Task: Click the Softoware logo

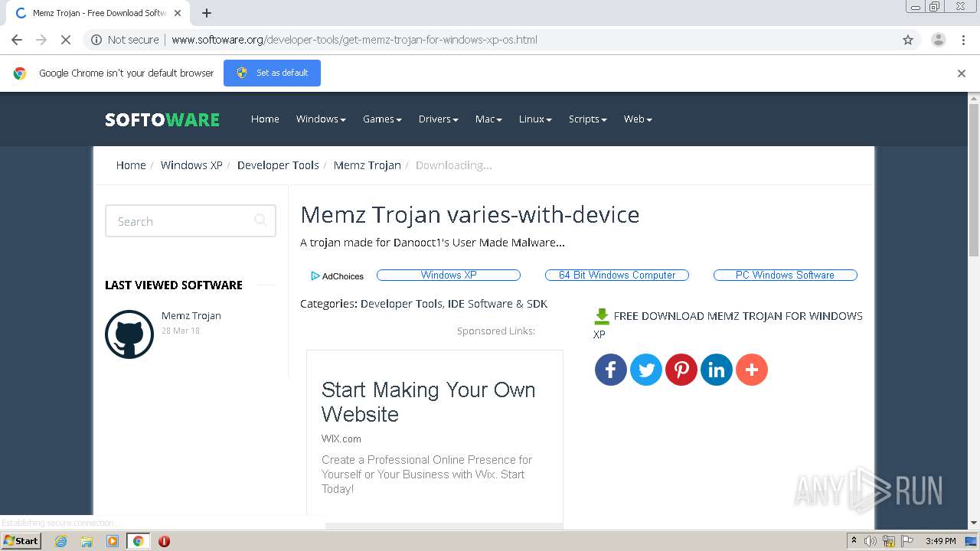Action: click(162, 119)
